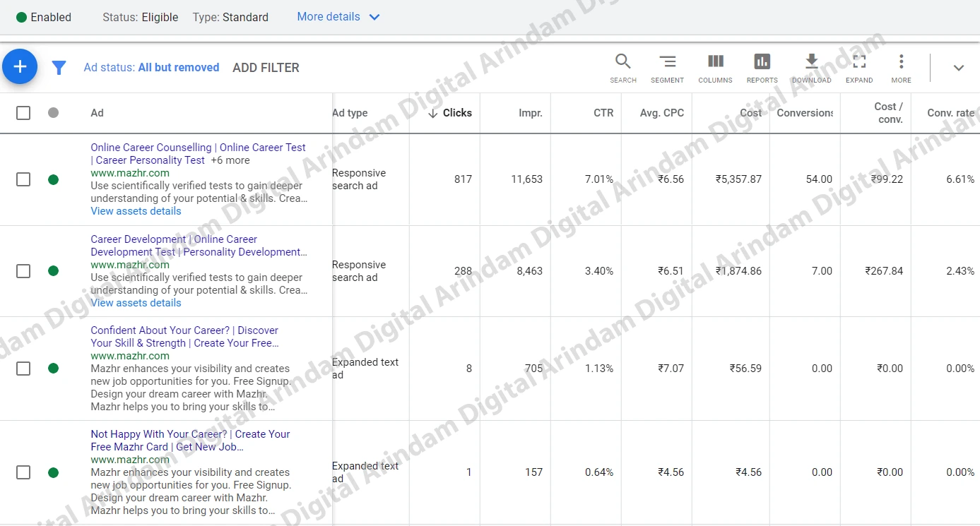Screen dimensions: 980x526
Task: Click the Status: Eligible text
Action: tap(140, 17)
